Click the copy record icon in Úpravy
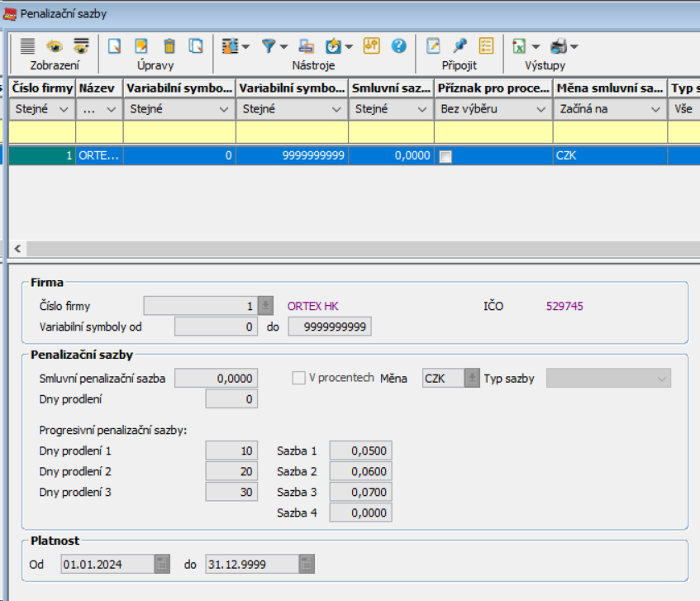Viewport: 700px width, 601px height. (196, 46)
